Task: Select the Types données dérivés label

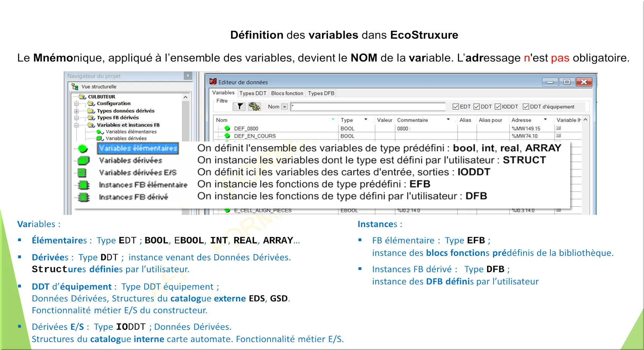Action: click(x=126, y=111)
